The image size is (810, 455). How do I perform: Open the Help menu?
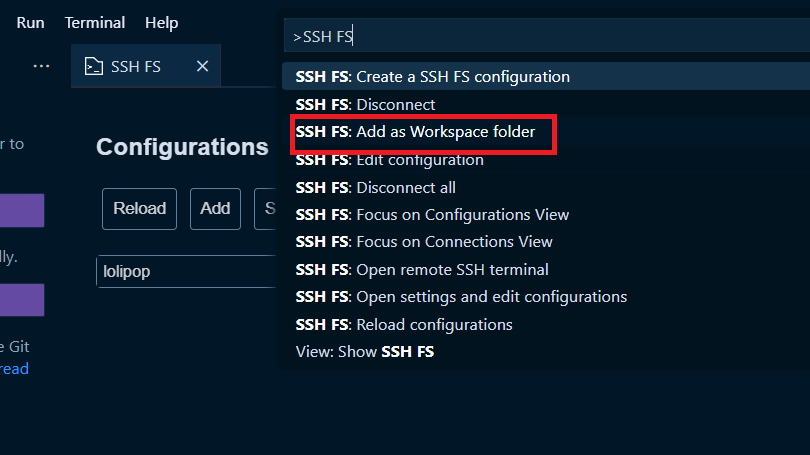pos(161,22)
